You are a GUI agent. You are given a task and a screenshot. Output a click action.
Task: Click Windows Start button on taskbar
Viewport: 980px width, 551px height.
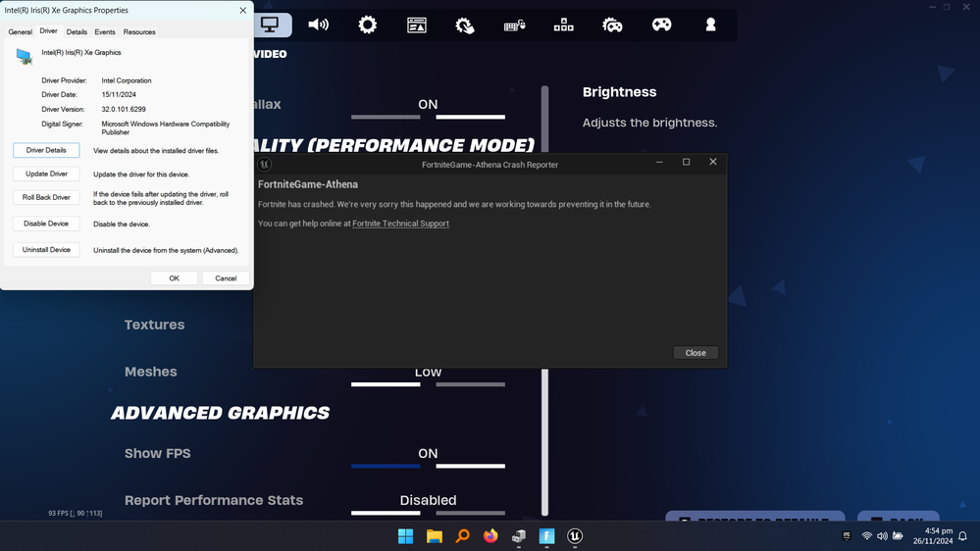click(x=405, y=536)
